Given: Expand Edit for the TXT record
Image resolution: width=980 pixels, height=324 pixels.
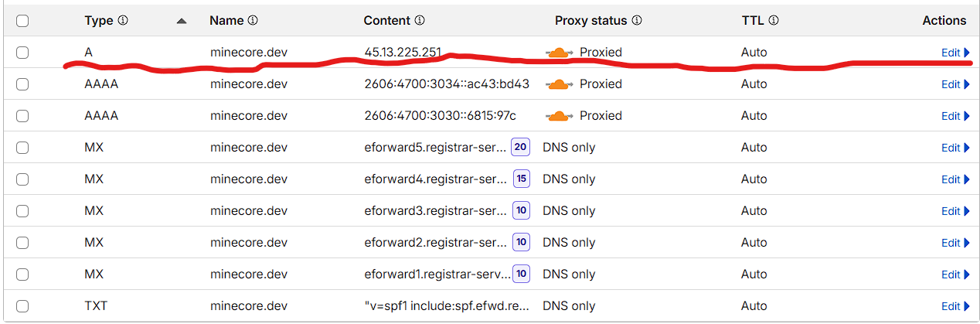Looking at the screenshot, I should click(x=955, y=306).
